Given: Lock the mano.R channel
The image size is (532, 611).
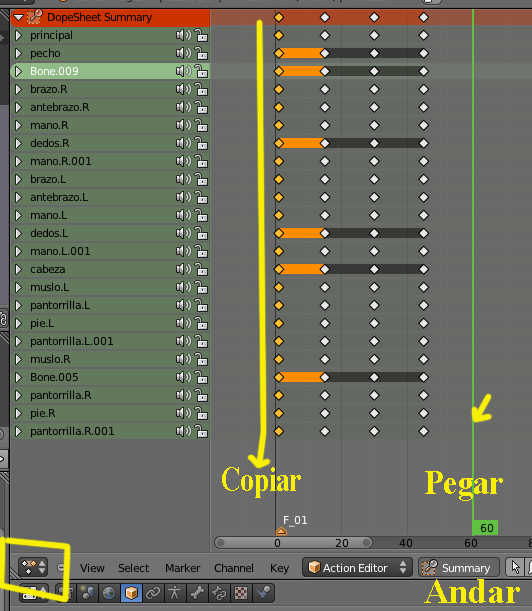Looking at the screenshot, I should (x=201, y=125).
